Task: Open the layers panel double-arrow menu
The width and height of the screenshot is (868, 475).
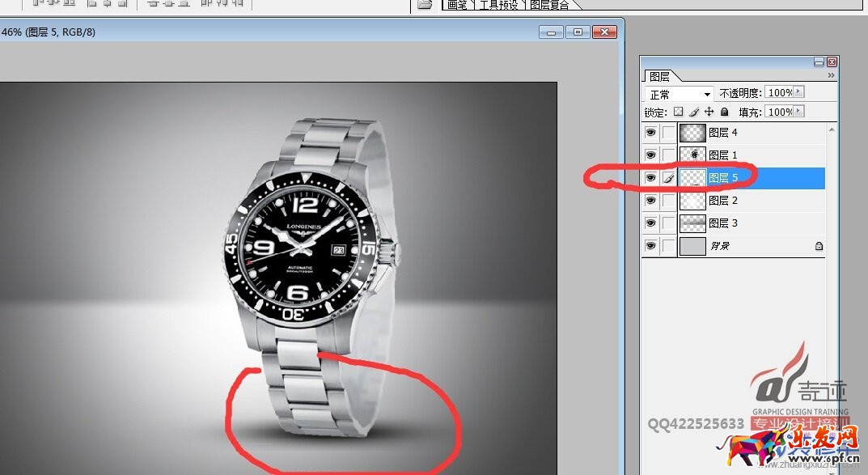Action: [831, 75]
